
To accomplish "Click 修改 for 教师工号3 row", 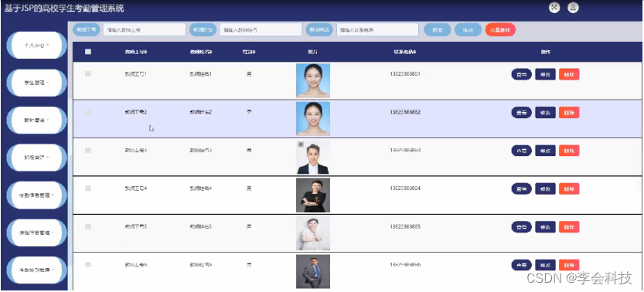I will [x=546, y=151].
